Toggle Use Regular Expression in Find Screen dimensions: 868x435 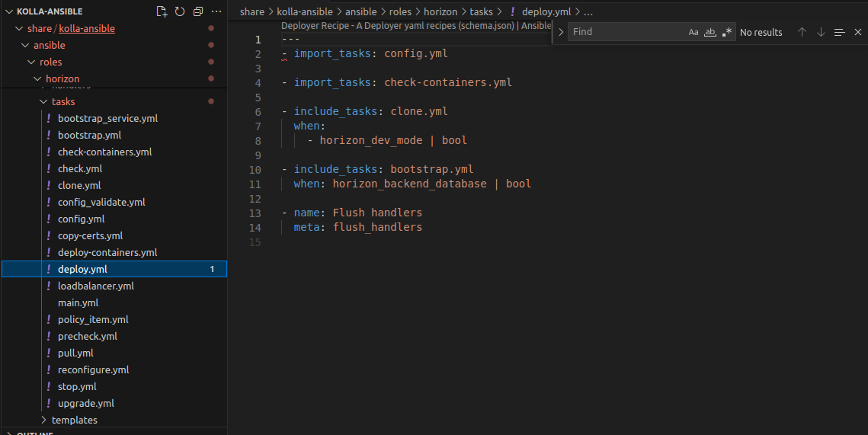(x=727, y=32)
